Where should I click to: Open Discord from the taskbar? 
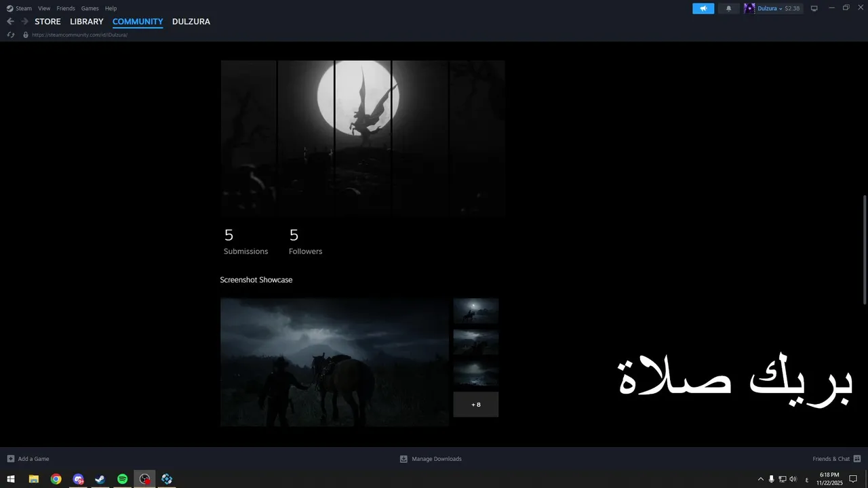[78, 479]
